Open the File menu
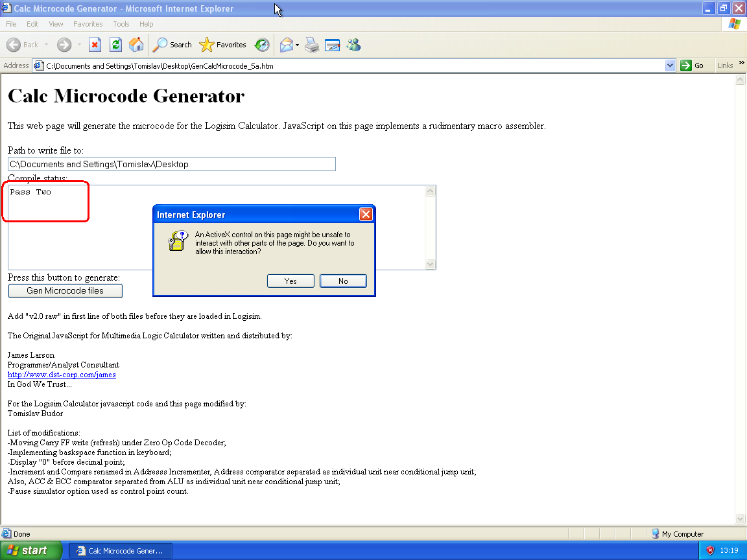The height and width of the screenshot is (560, 747). tap(11, 24)
